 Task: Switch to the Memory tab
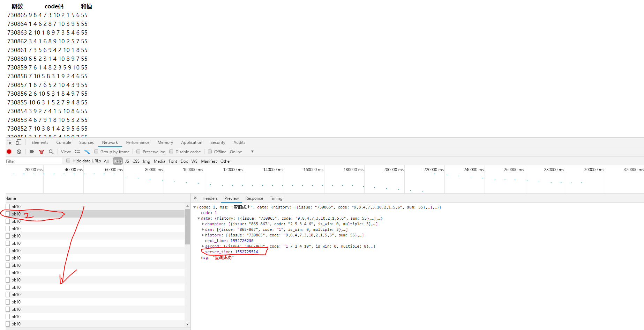[165, 142]
